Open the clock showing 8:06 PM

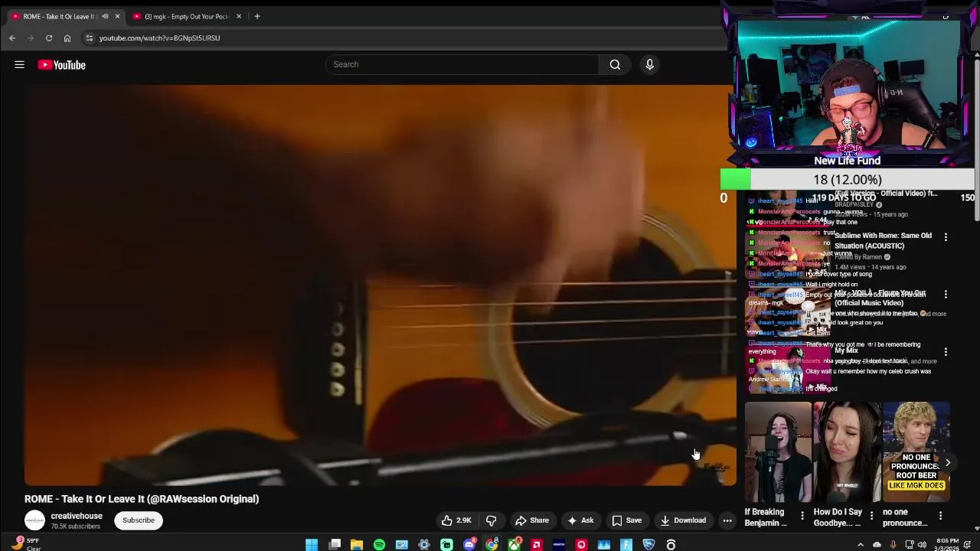(947, 544)
